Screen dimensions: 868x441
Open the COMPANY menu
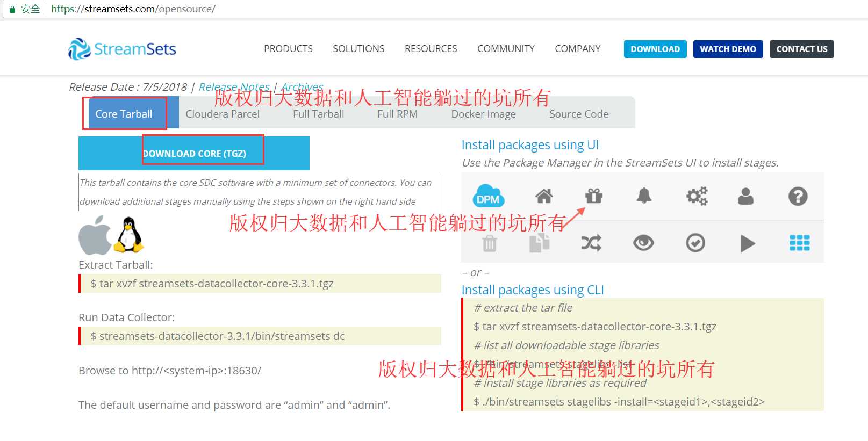[x=577, y=49]
